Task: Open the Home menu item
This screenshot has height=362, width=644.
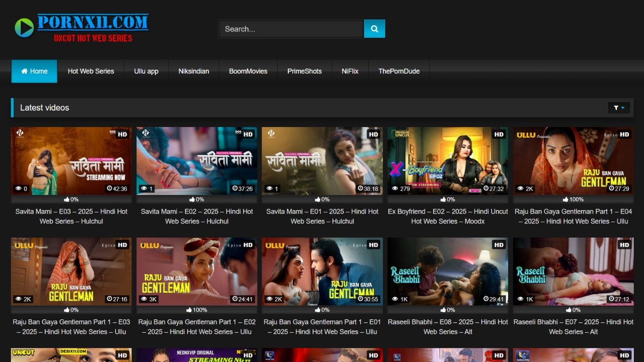Action: click(x=34, y=71)
